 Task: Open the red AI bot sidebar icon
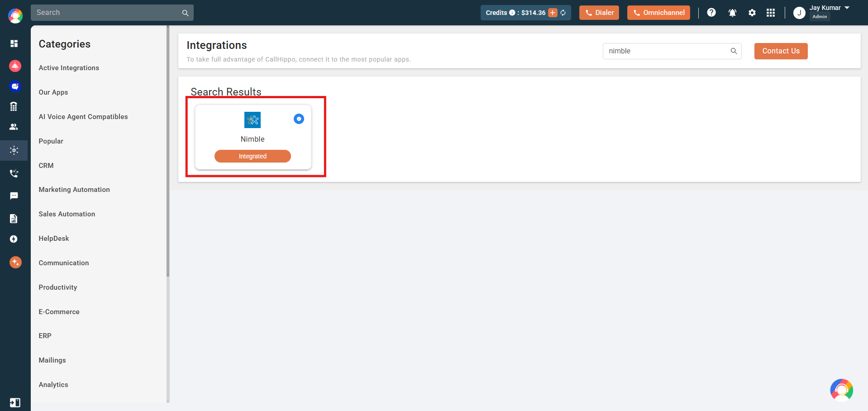click(x=15, y=66)
